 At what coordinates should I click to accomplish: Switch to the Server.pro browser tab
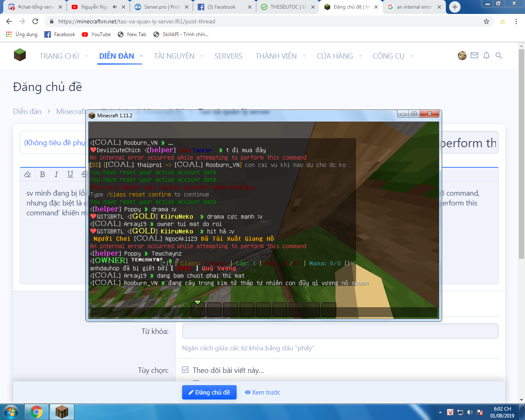(x=161, y=7)
